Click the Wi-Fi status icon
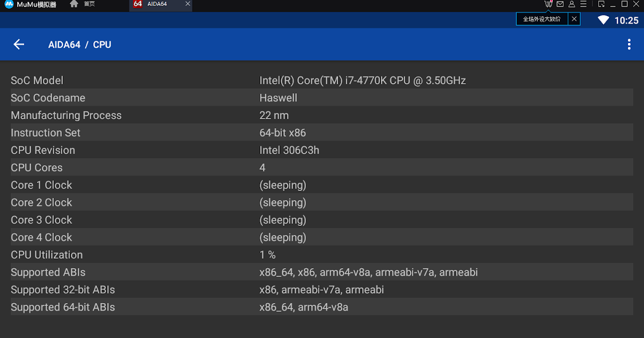The width and height of the screenshot is (644, 338). (604, 20)
